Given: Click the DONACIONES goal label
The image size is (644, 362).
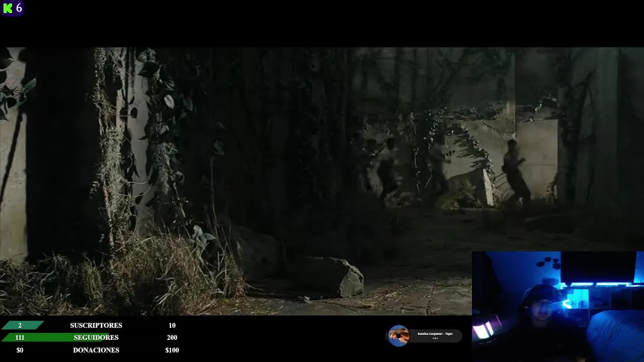Looking at the screenshot, I should pos(96,350).
